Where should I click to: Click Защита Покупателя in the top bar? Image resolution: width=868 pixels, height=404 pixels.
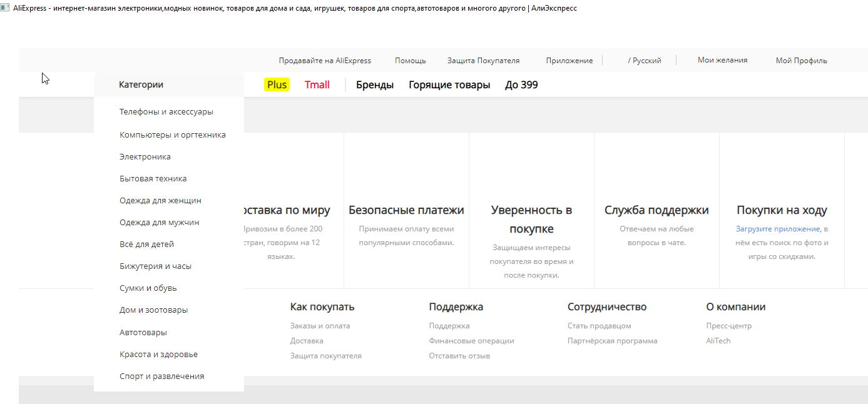pyautogui.click(x=483, y=61)
